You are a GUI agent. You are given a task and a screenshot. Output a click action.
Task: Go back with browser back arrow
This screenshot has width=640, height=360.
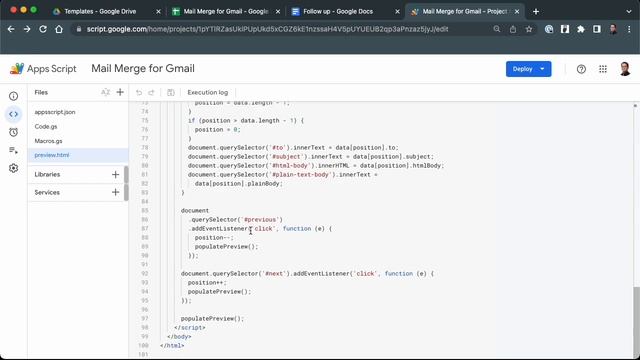click(11, 29)
